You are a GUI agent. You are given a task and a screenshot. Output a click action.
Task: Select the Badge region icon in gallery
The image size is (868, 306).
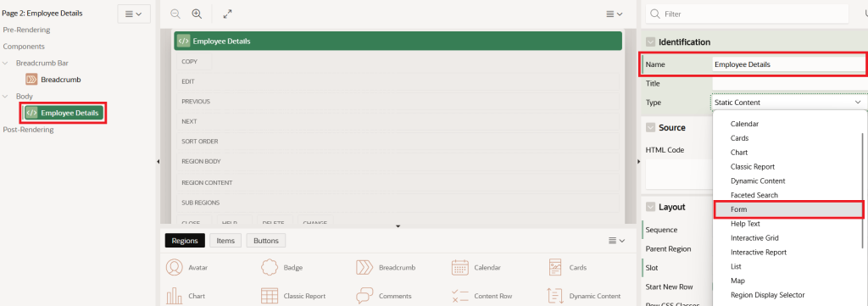pos(270,267)
